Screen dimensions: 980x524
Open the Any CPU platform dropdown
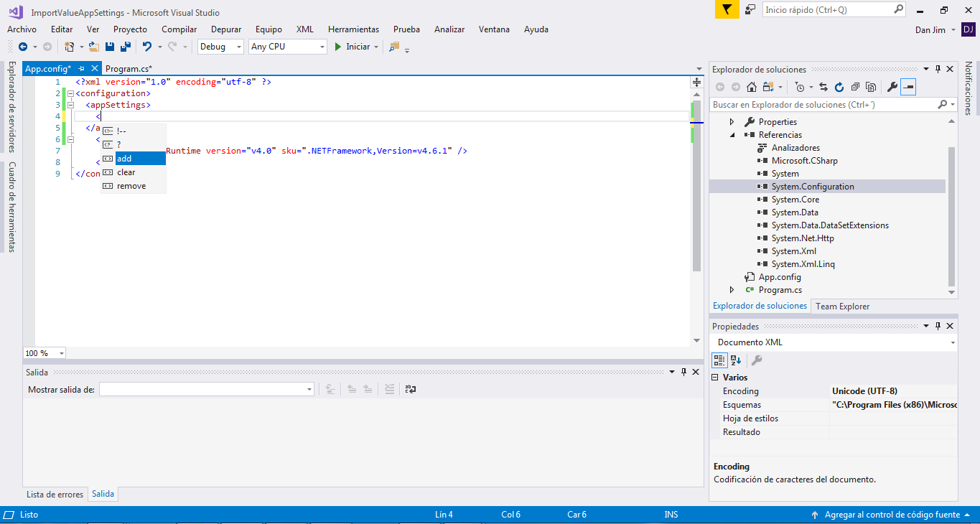[287, 47]
